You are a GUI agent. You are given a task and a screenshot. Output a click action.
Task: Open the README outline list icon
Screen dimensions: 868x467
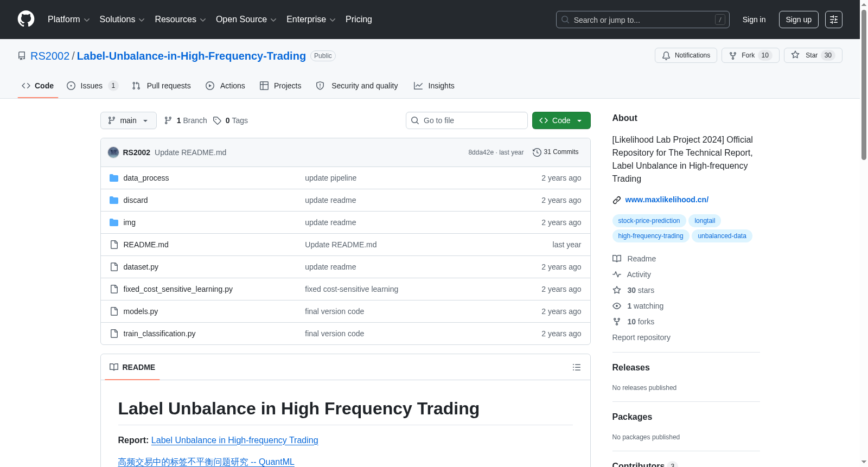point(576,367)
